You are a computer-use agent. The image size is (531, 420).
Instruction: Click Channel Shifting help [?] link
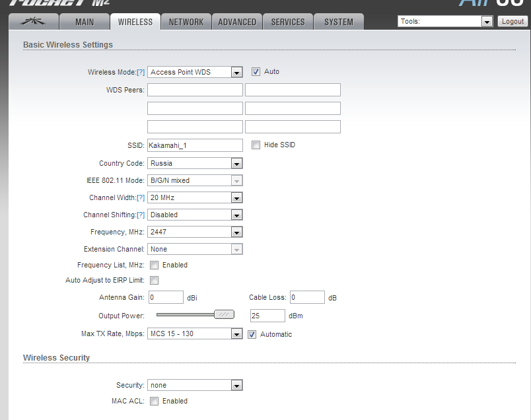141,215
